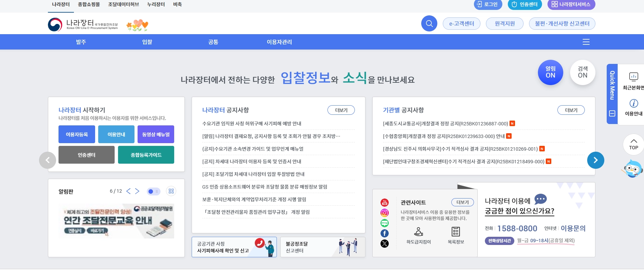Open notice GS 인증 상용소프트웨어 분류
Image resolution: width=644 pixels, height=274 pixels.
click(265, 187)
